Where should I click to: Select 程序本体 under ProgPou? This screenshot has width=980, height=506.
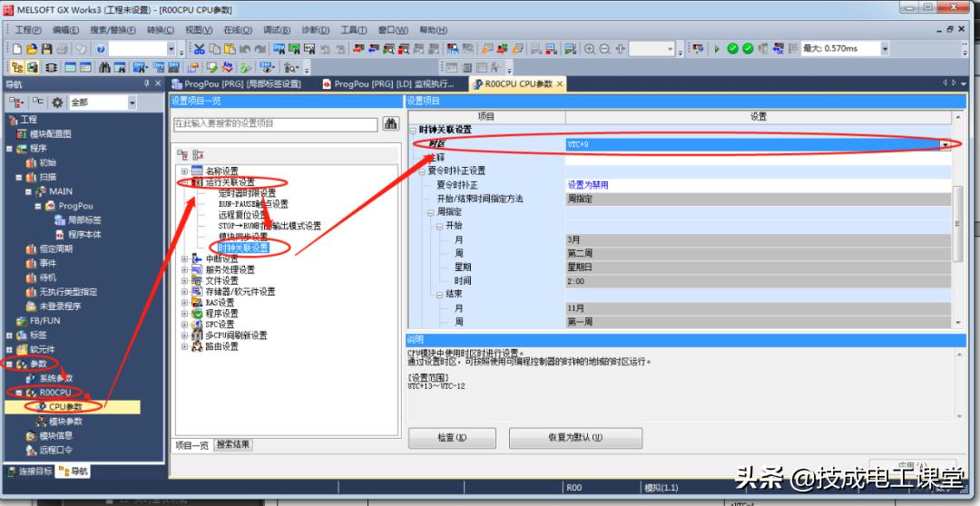coord(85,234)
